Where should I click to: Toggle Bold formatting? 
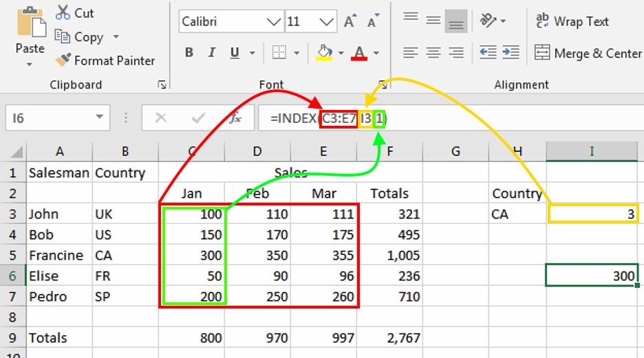(189, 53)
